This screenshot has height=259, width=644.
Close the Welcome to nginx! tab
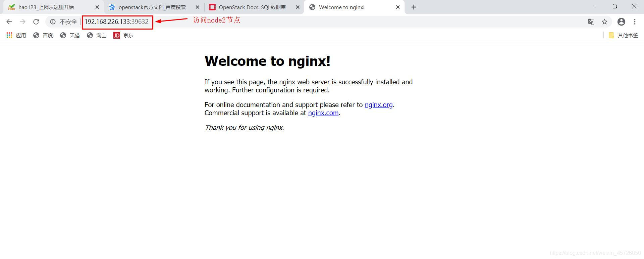click(398, 7)
